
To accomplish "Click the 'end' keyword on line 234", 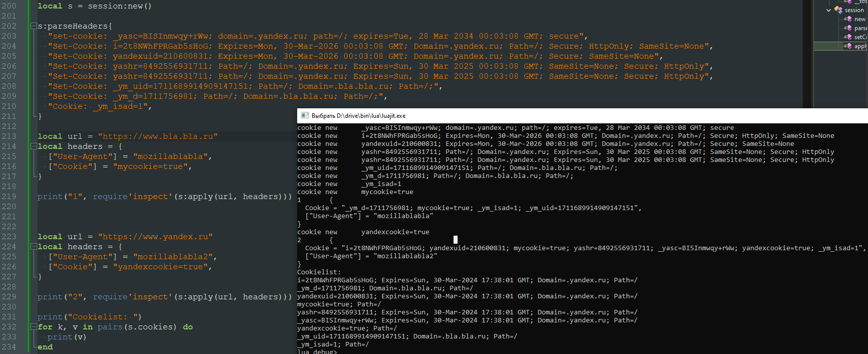I will click(x=45, y=347).
